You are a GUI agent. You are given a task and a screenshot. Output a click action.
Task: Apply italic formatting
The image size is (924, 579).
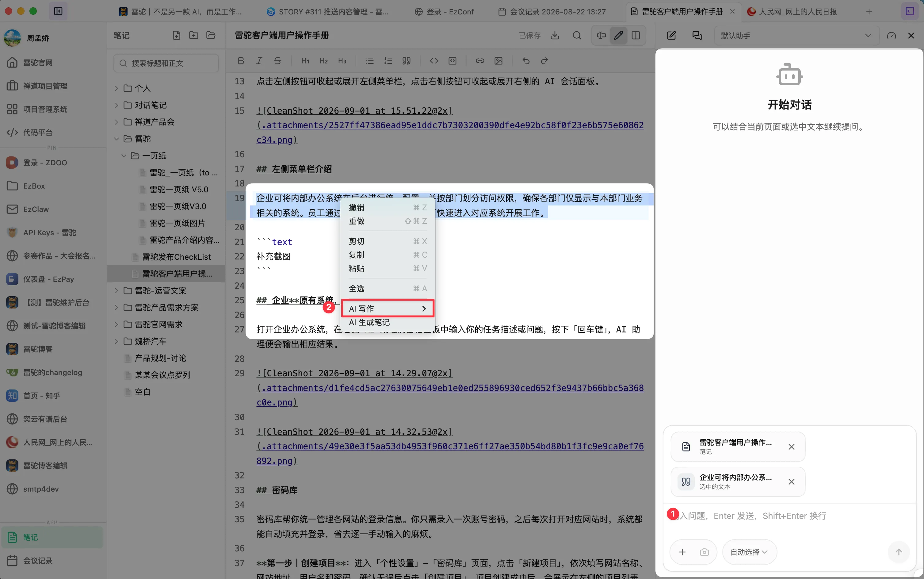(259, 60)
